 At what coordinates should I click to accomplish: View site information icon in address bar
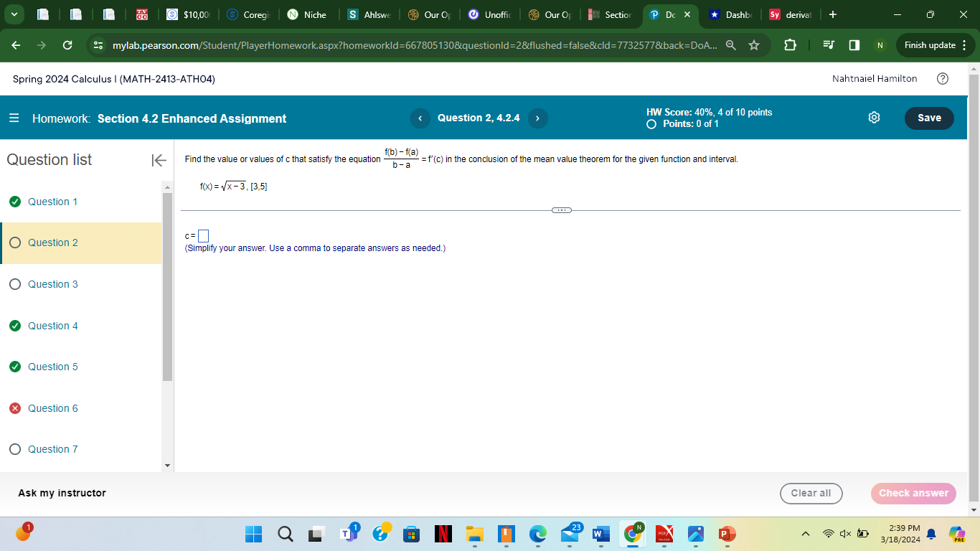coord(99,45)
